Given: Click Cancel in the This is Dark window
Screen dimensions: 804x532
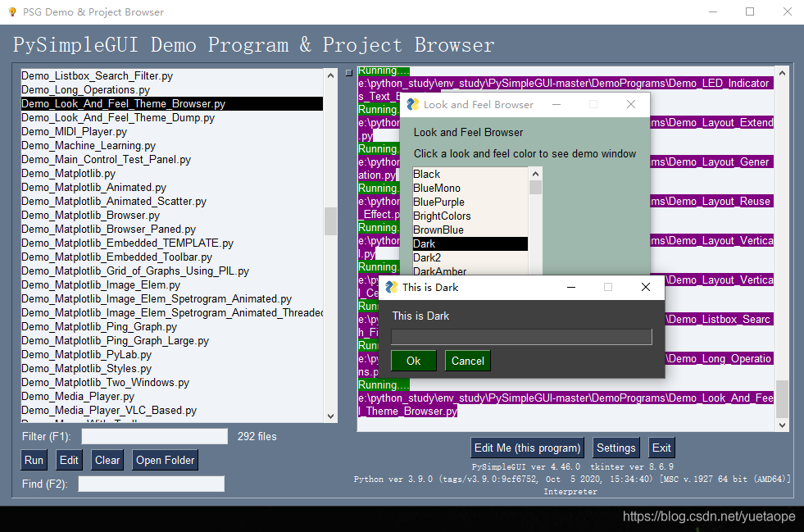Looking at the screenshot, I should (x=468, y=361).
